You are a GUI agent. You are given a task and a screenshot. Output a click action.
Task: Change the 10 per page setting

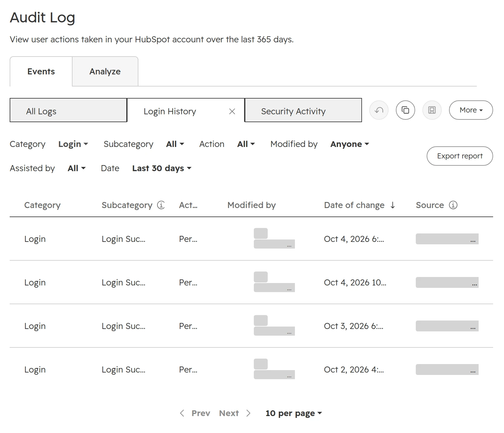pyautogui.click(x=294, y=413)
